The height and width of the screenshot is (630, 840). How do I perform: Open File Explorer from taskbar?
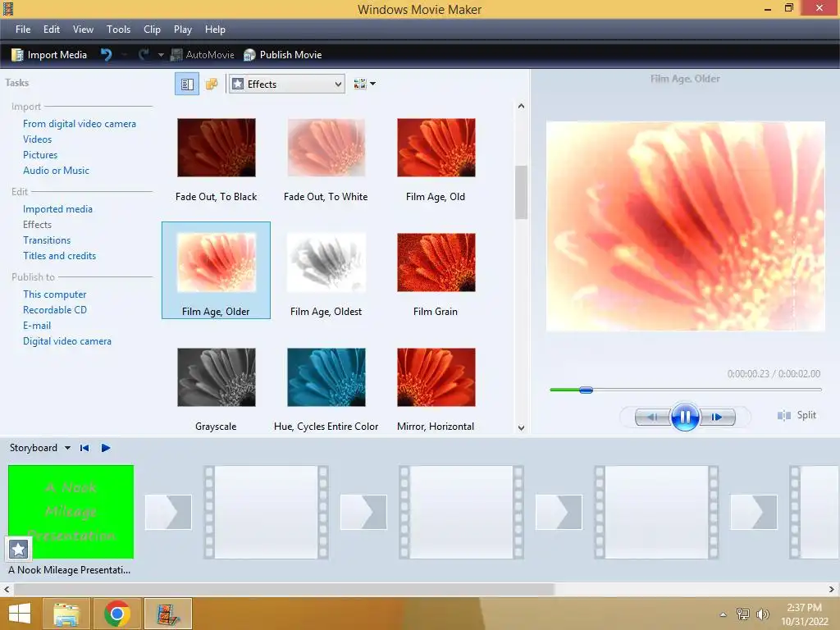[66, 614]
